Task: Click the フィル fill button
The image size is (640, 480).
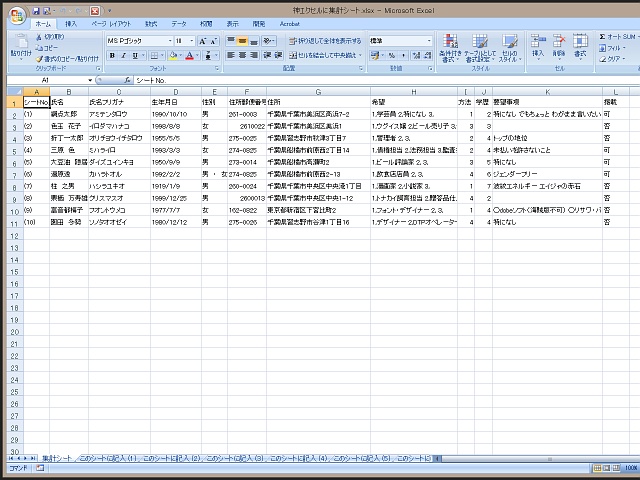Action: click(x=610, y=48)
